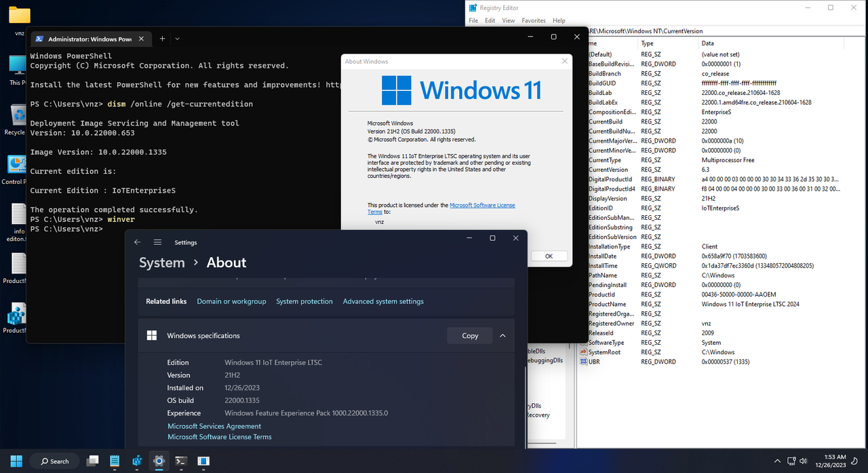Select the CurrentBuild registry value

pyautogui.click(x=605, y=121)
